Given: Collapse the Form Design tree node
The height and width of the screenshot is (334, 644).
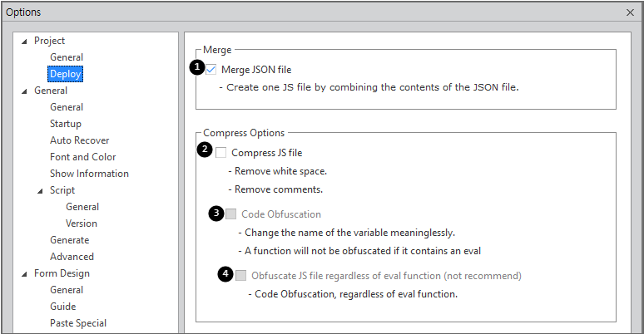Looking at the screenshot, I should (24, 273).
